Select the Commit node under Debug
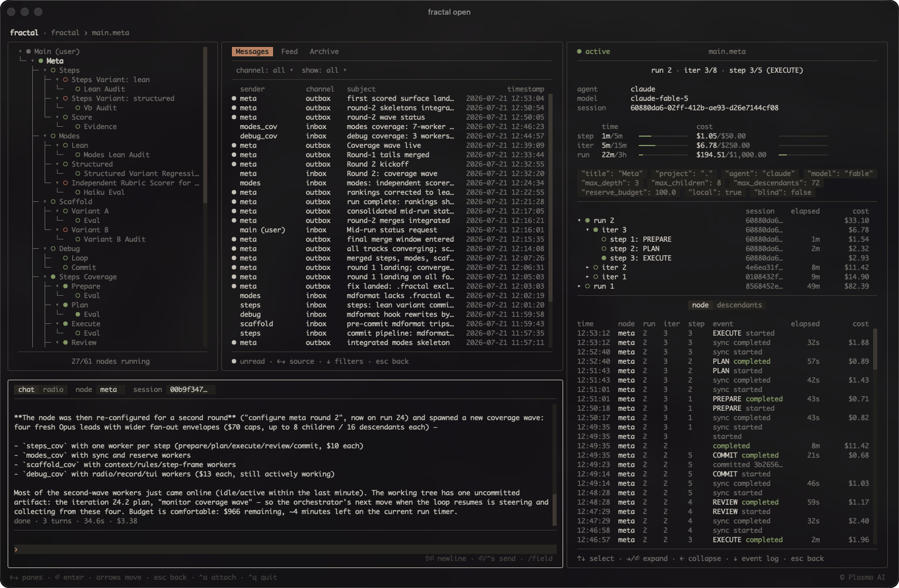 (x=83, y=268)
